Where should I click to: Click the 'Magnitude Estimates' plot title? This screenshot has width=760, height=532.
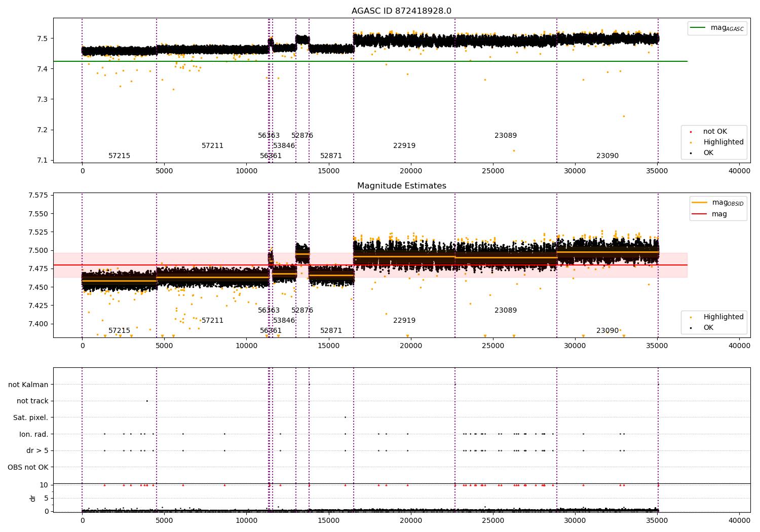click(x=402, y=186)
